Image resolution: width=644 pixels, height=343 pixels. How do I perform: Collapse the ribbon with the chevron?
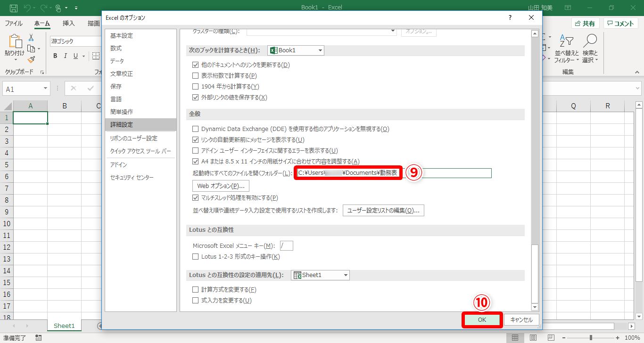636,72
